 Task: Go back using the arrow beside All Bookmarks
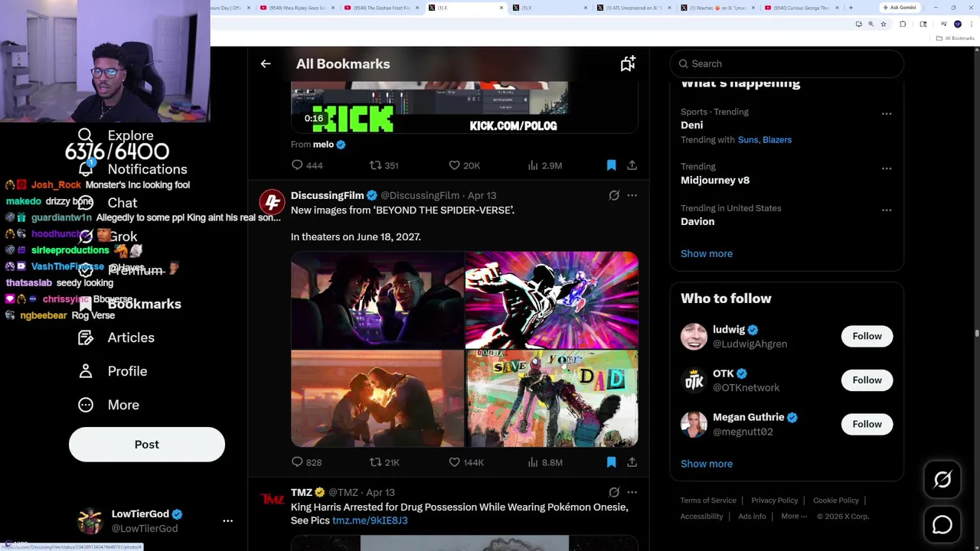[266, 64]
